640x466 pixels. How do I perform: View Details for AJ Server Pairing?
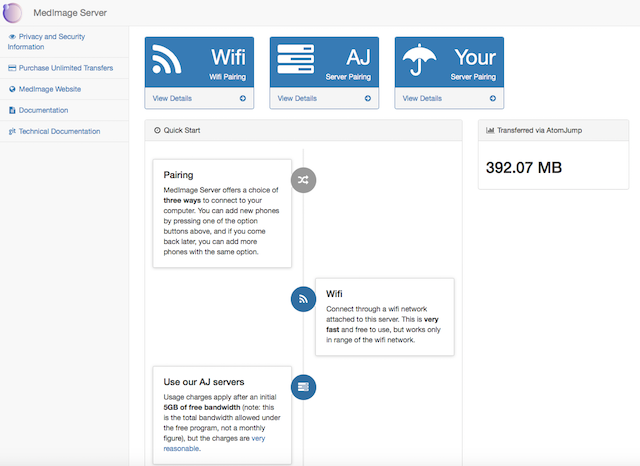click(x=297, y=98)
